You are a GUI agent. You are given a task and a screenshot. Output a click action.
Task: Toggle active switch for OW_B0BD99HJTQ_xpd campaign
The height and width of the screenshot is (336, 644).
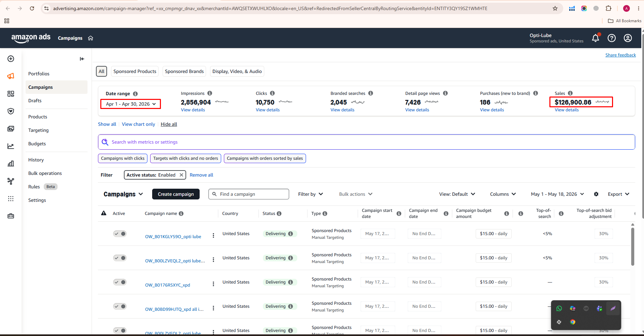pyautogui.click(x=120, y=306)
